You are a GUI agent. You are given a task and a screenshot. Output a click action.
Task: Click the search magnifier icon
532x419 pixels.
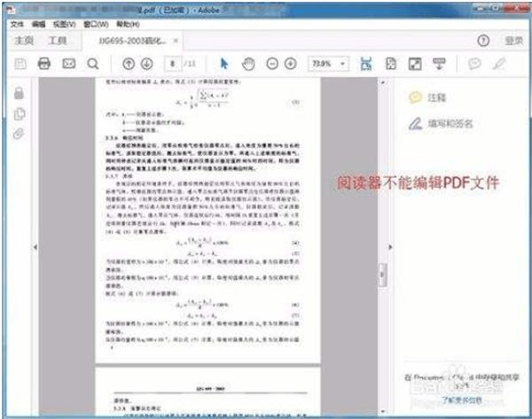(92, 64)
